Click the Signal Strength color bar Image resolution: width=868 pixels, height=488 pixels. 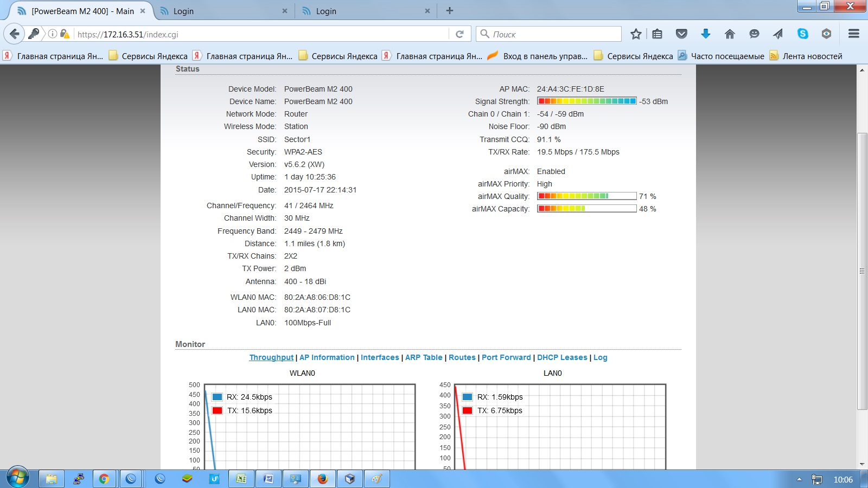point(586,101)
